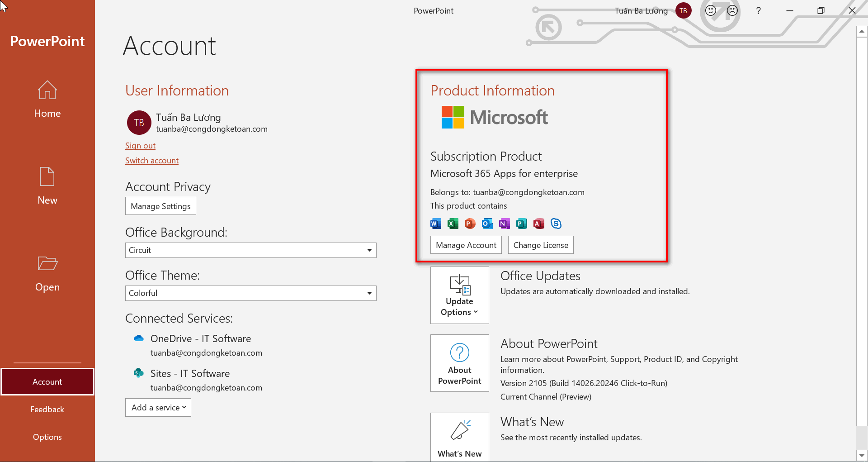Minimize the PowerPoint window
The width and height of the screenshot is (868, 462).
790,10
